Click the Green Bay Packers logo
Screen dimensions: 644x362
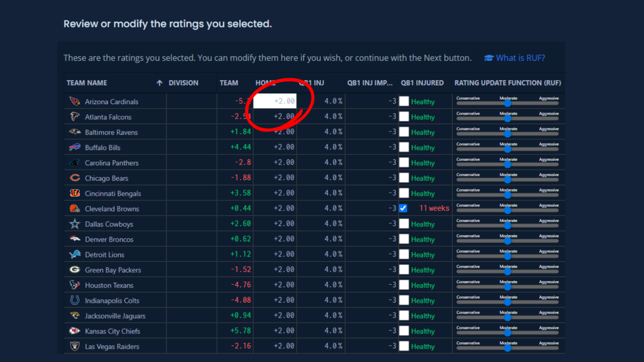pyautogui.click(x=75, y=270)
